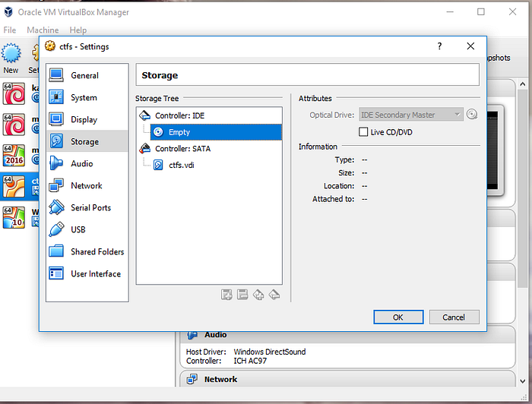The width and height of the screenshot is (532, 404).
Task: Close the ctfs Settings dialog
Action: pos(470,46)
